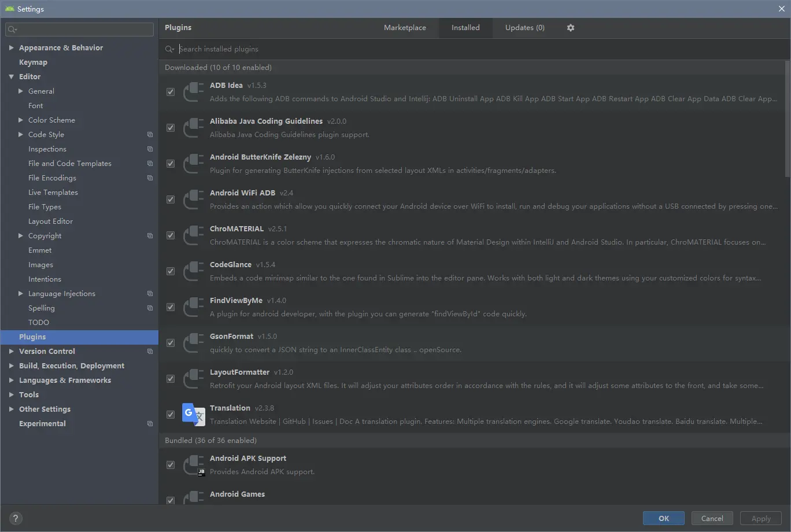
Task: Expand the Languages & Frameworks section
Action: click(11, 380)
